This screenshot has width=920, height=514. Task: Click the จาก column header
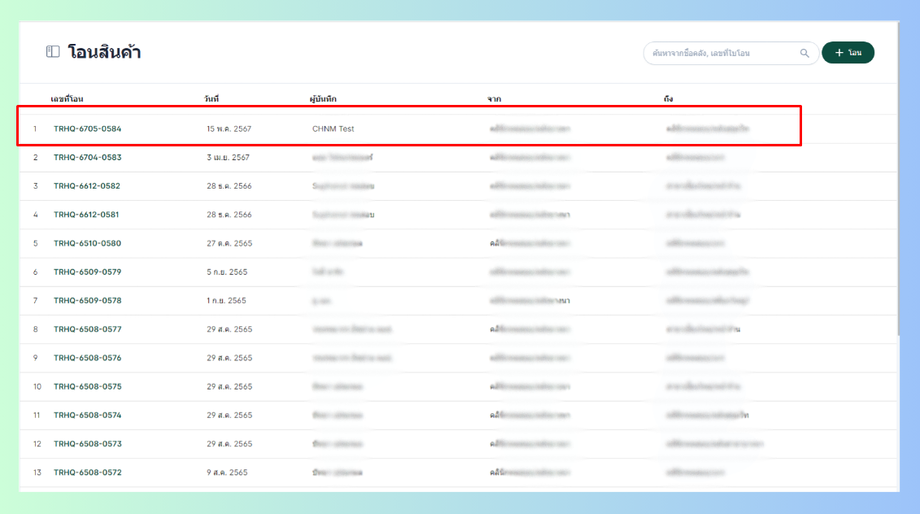[x=494, y=99]
